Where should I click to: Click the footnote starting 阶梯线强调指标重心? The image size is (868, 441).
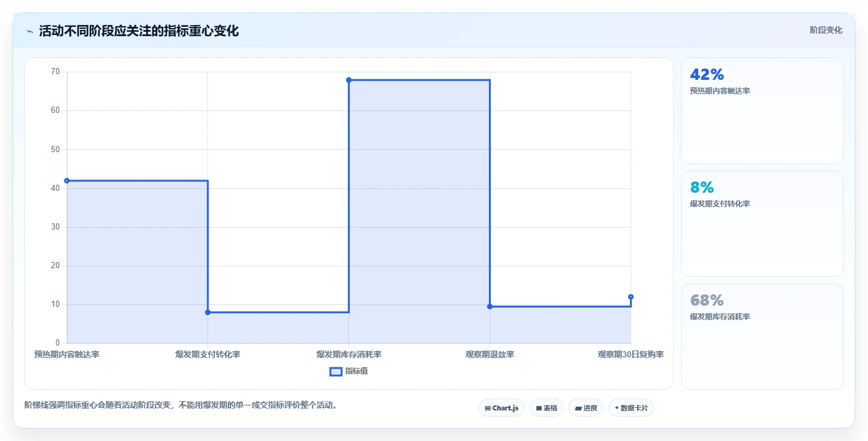182,405
